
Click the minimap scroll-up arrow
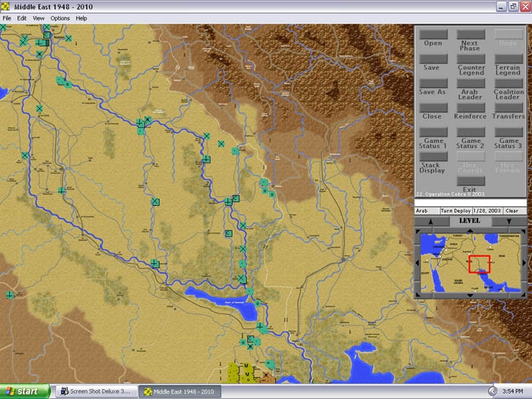470,231
